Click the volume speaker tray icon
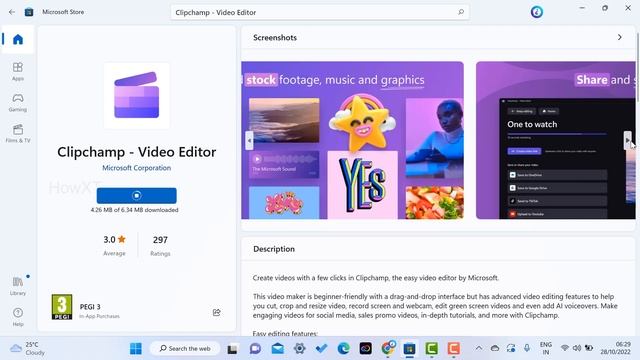640x360 pixels. click(577, 348)
